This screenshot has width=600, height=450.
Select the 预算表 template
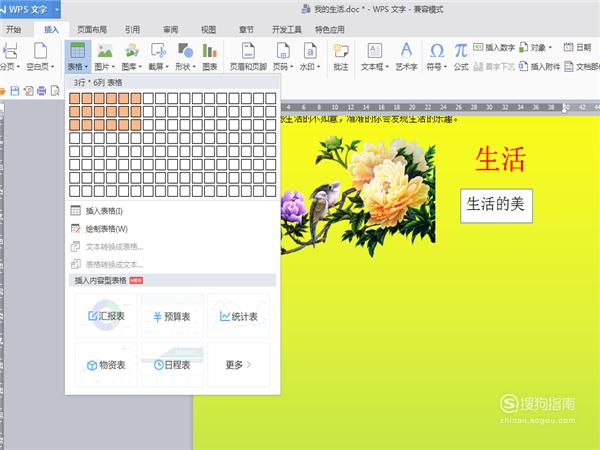pos(172,316)
